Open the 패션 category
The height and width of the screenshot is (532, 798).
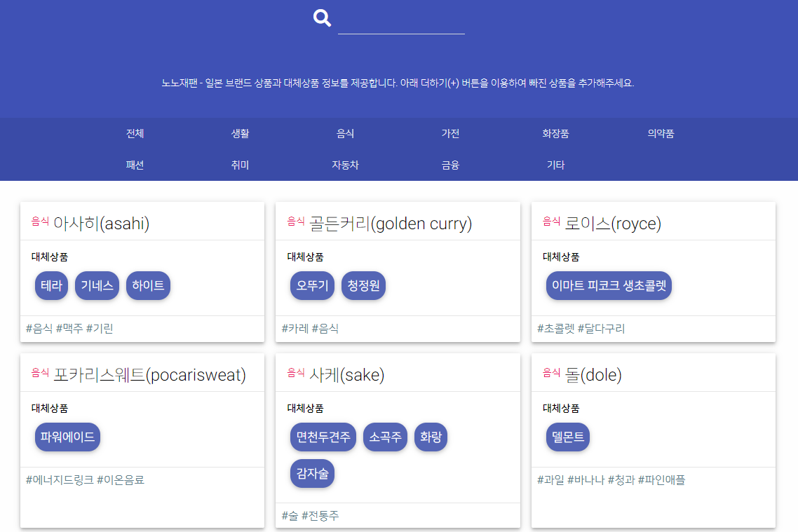click(135, 165)
